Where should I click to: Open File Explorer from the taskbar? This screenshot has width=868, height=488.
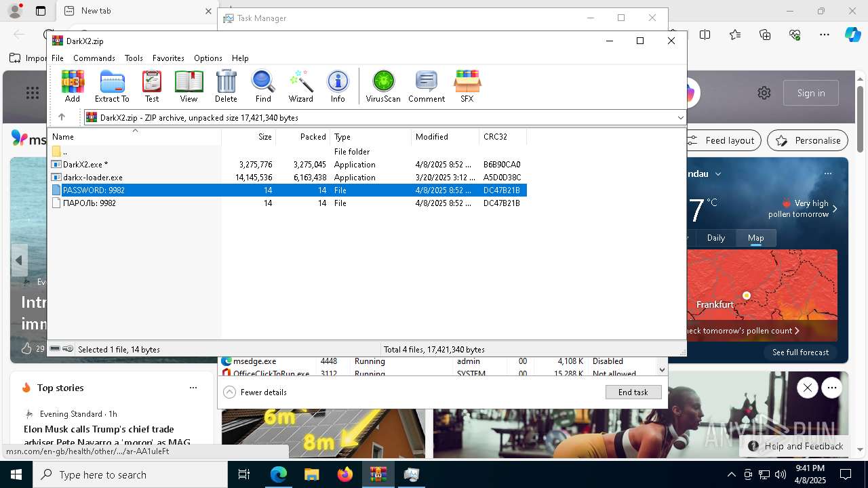click(312, 474)
